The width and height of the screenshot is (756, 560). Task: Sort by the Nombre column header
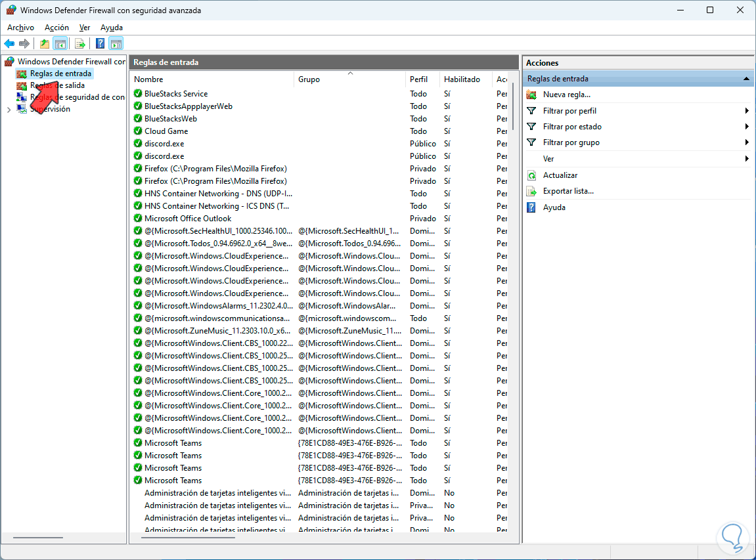pos(211,79)
